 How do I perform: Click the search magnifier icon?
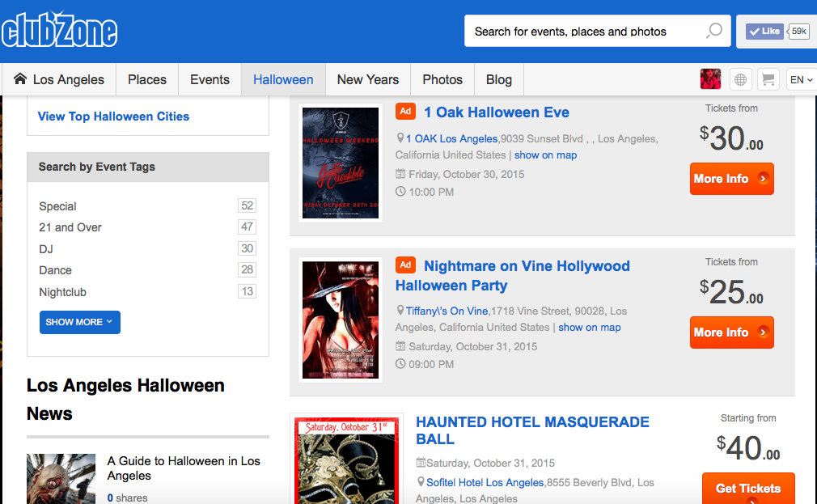pyautogui.click(x=713, y=31)
